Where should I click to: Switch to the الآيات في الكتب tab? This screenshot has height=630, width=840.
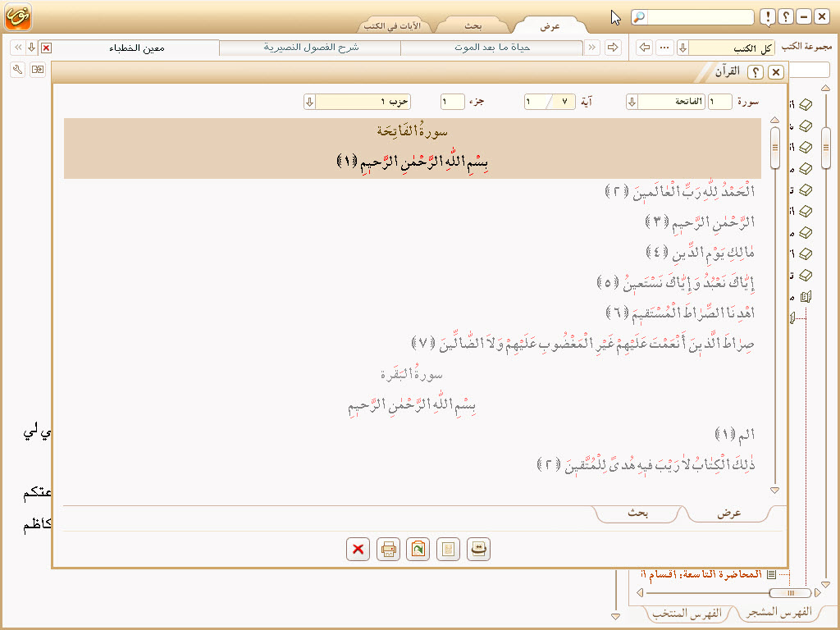coord(392,25)
